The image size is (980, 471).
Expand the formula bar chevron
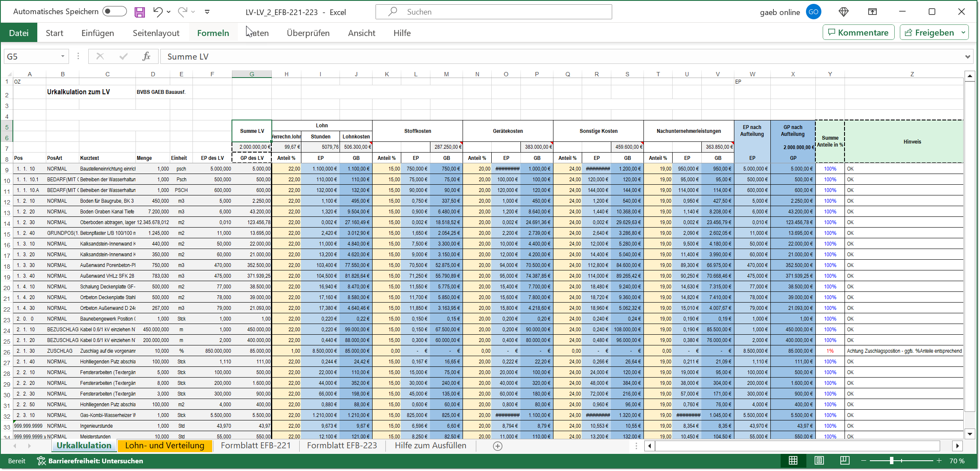point(968,57)
